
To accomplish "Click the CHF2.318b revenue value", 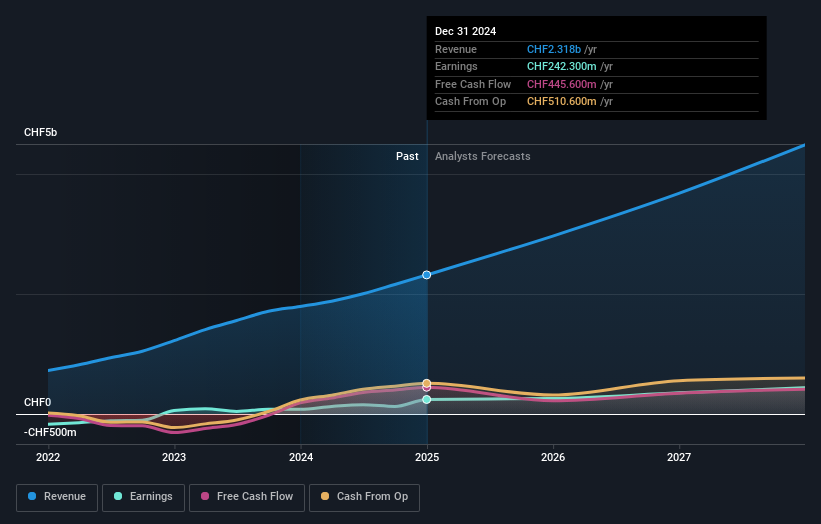I will [x=554, y=49].
